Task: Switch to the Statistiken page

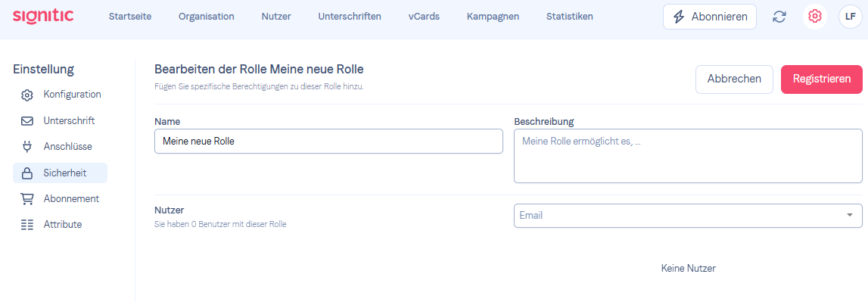Action: (570, 17)
